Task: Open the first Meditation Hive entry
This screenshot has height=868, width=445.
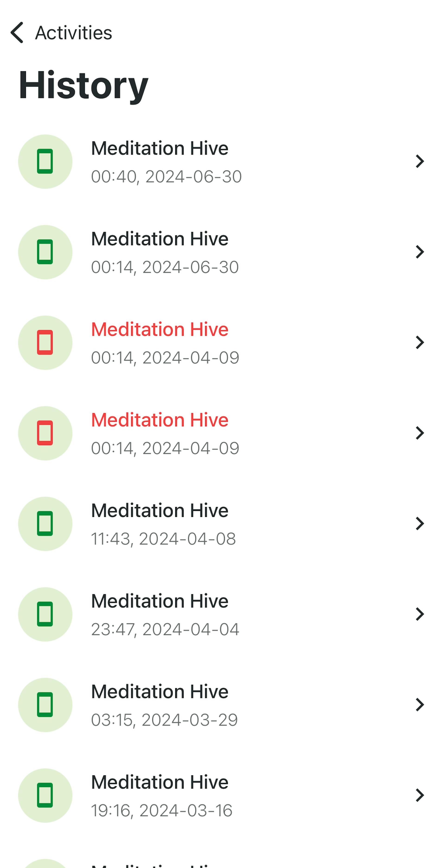Action: click(x=222, y=162)
